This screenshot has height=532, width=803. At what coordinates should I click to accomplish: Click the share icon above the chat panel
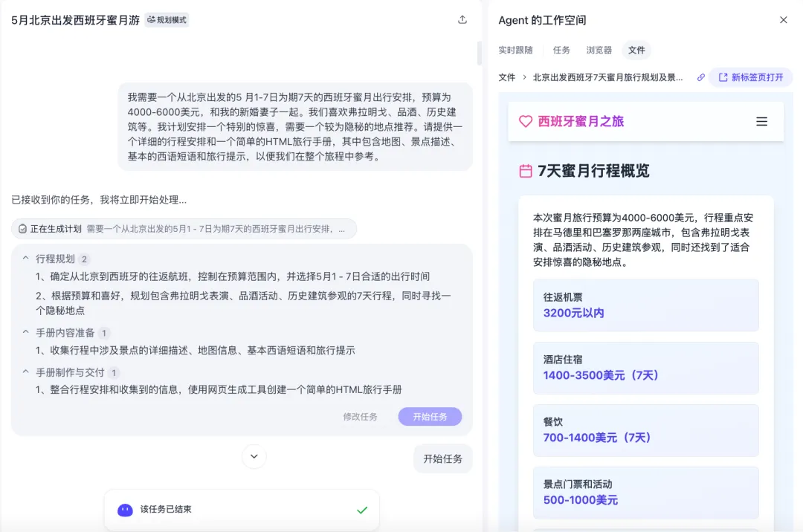(x=462, y=20)
